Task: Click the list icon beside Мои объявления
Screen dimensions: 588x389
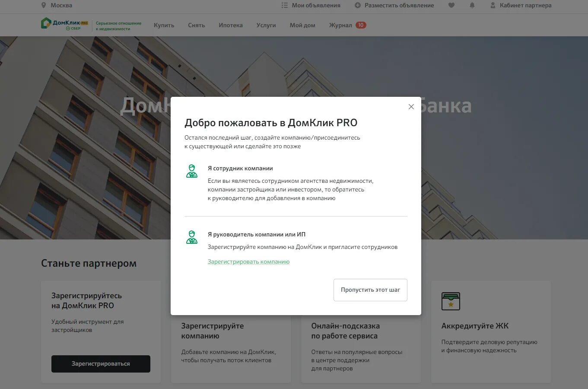Action: 284,5
